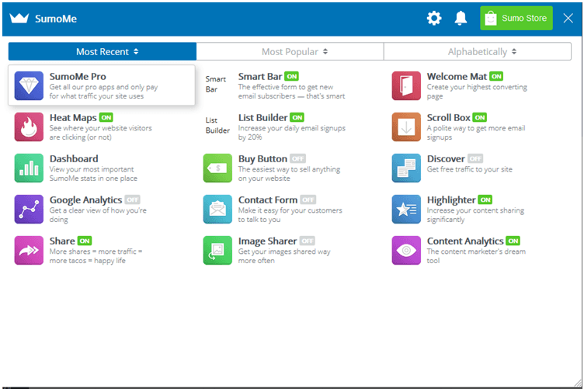Toggle Welcome Mat ON badge
The width and height of the screenshot is (584, 392).
(496, 76)
